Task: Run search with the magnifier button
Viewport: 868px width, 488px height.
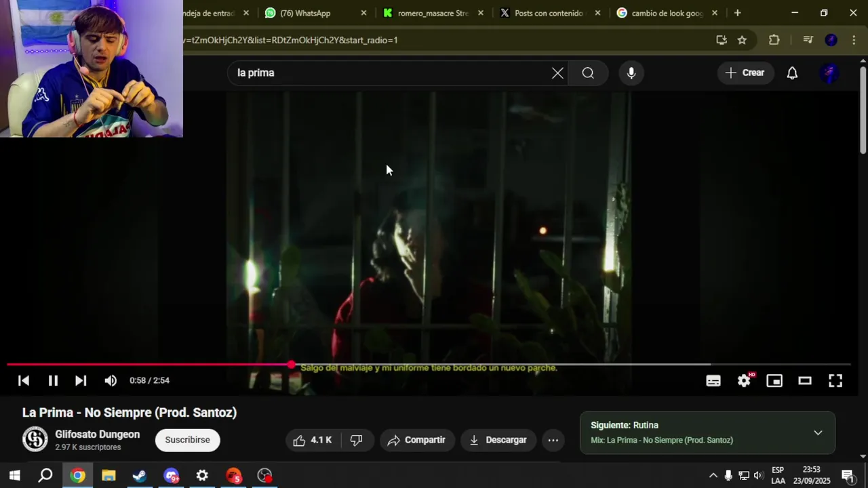Action: click(588, 73)
